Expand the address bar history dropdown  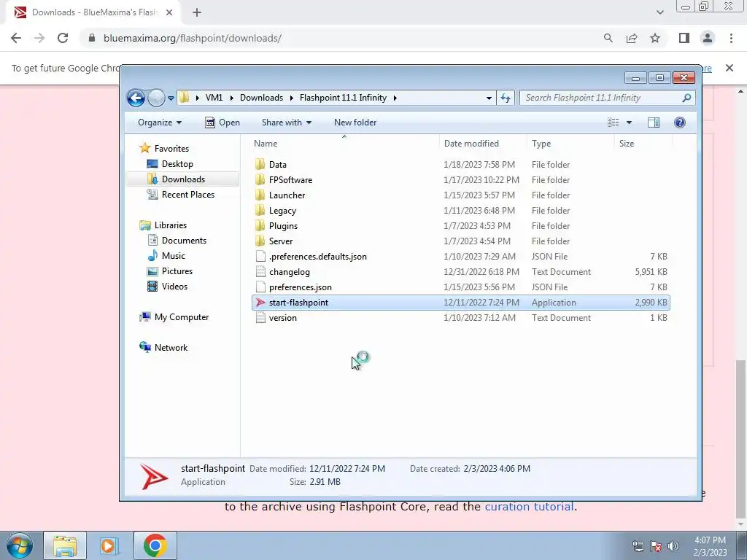[489, 98]
